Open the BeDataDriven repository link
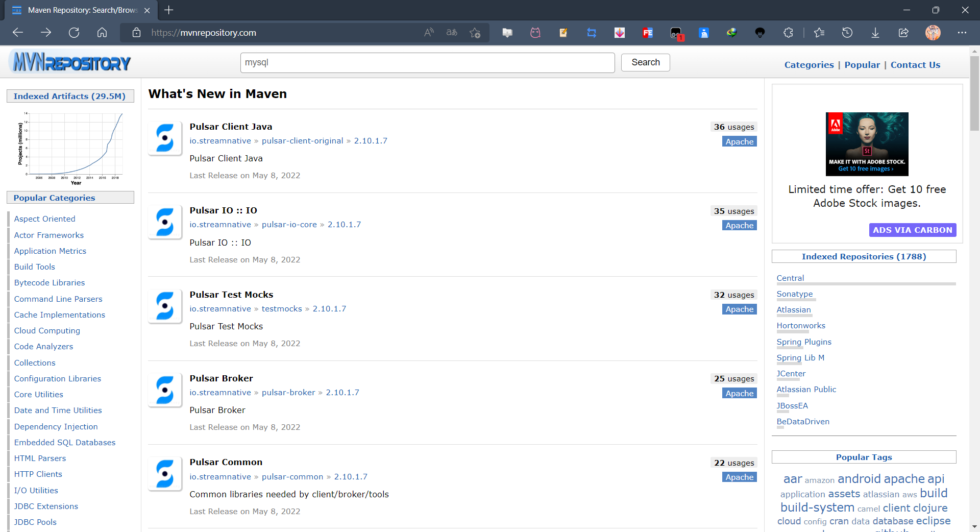This screenshot has height=532, width=980. [803, 422]
